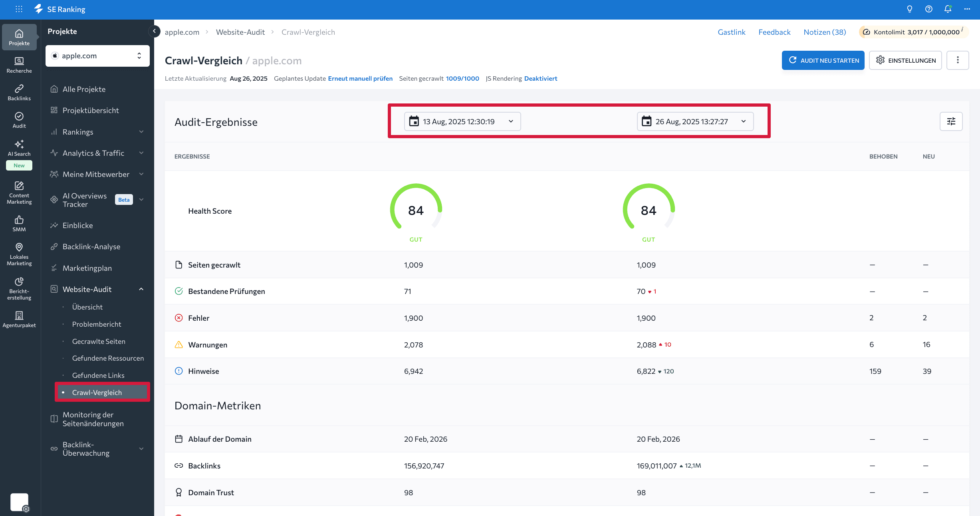Click the calendar icon in first date picker
Screen dimensions: 980x516
pos(414,121)
